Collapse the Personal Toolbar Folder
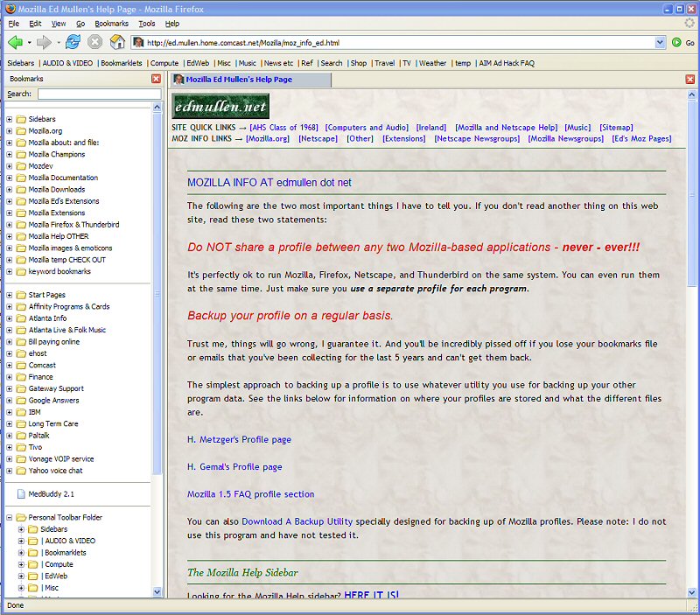The image size is (700, 615). coord(10,518)
